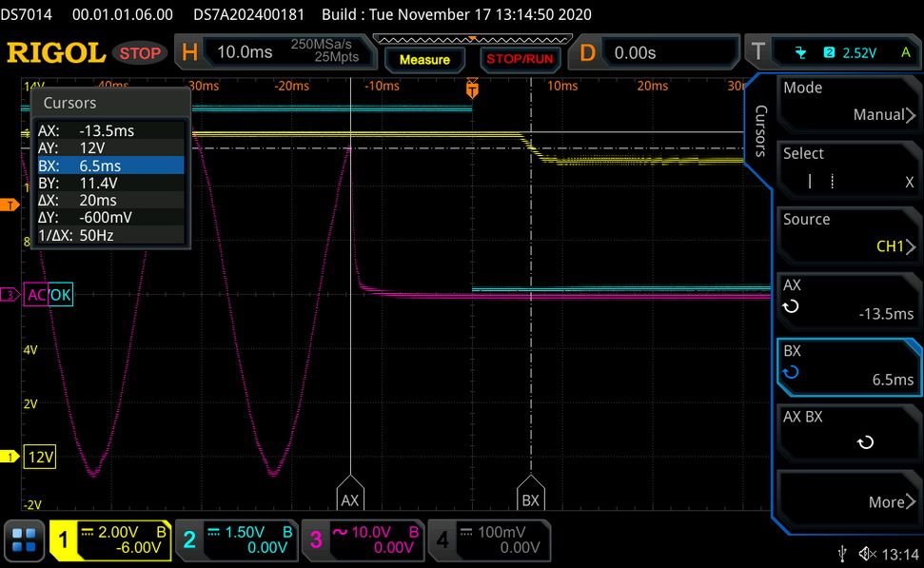Expand the More cursor options

849,499
